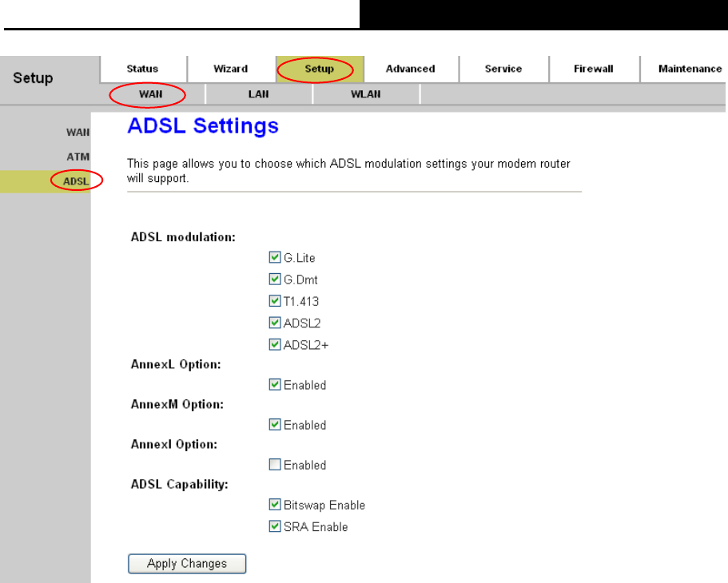Image resolution: width=728 pixels, height=583 pixels.
Task: Click the AnnexL Option: label
Action: point(176,364)
